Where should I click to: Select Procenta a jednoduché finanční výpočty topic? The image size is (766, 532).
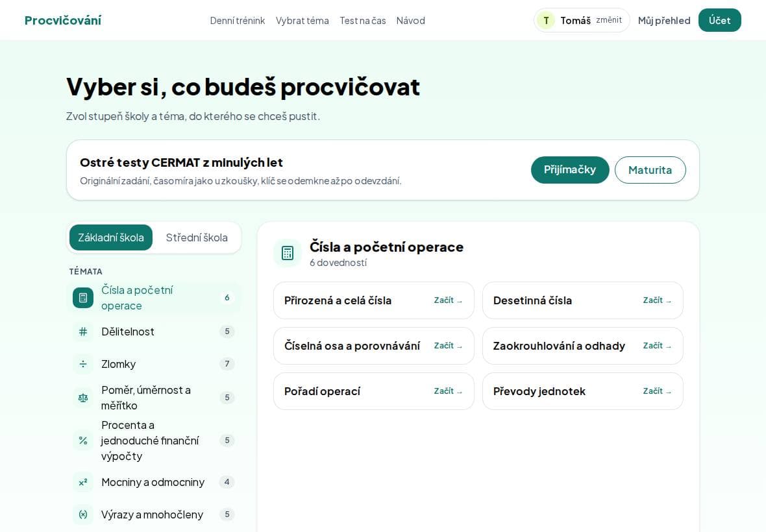tap(154, 441)
